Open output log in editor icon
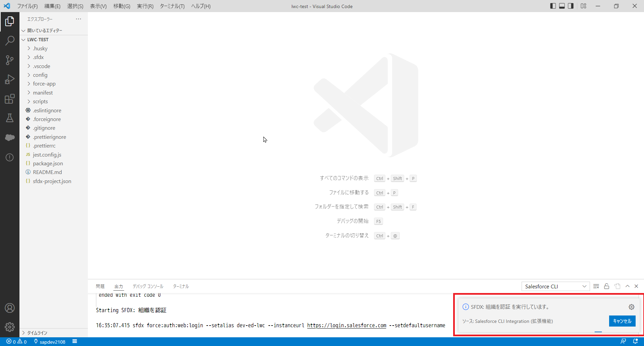Viewport: 644px width, 346px height. (x=617, y=286)
